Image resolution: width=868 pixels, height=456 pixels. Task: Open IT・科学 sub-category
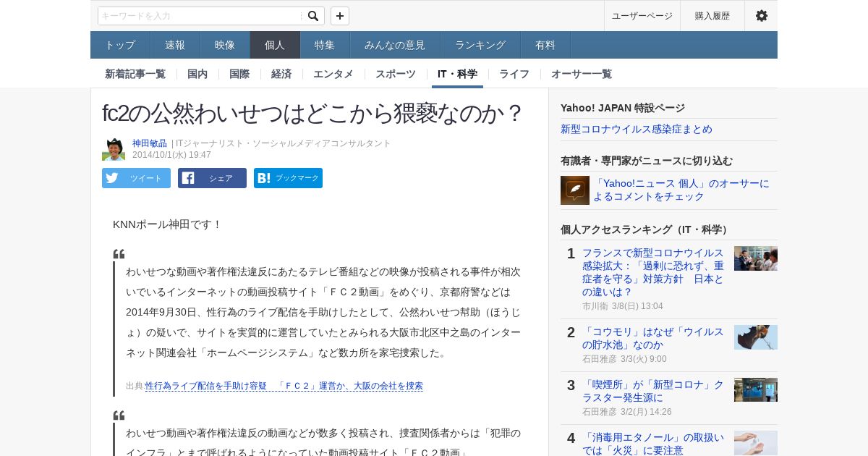[457, 74]
